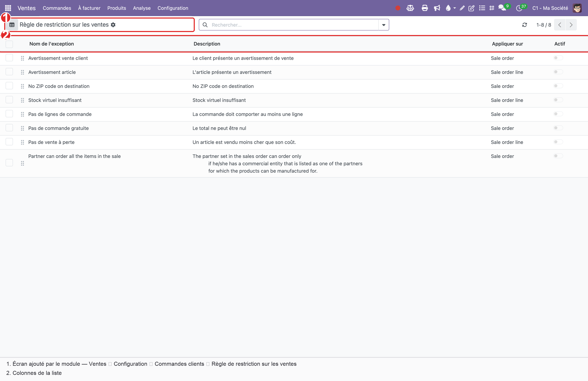
Task: Go to the next page of records
Action: [571, 25]
